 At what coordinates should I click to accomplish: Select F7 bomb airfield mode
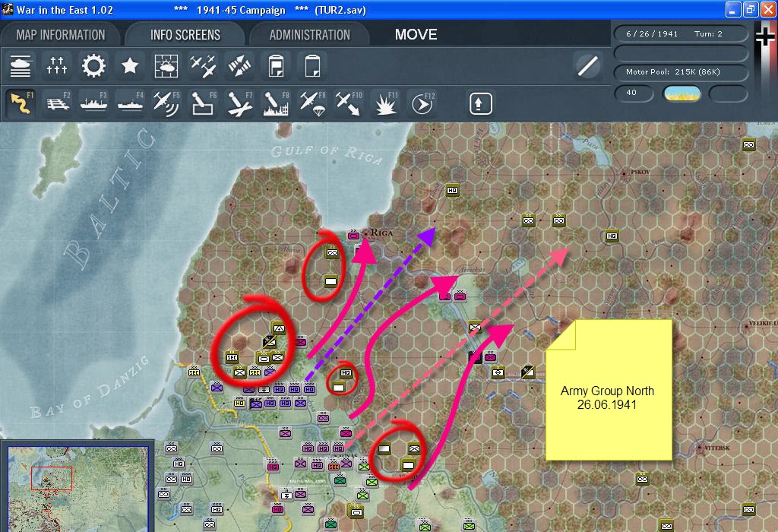coord(239,103)
